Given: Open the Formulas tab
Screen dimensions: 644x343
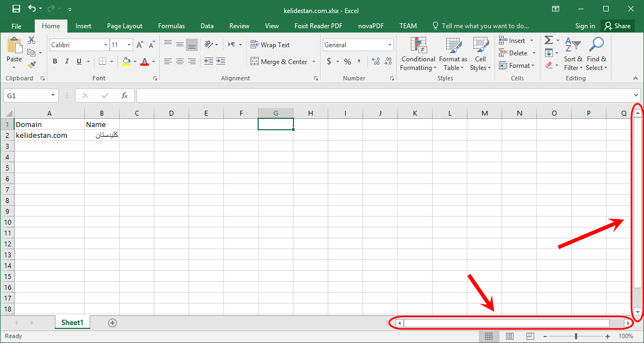Looking at the screenshot, I should point(171,26).
